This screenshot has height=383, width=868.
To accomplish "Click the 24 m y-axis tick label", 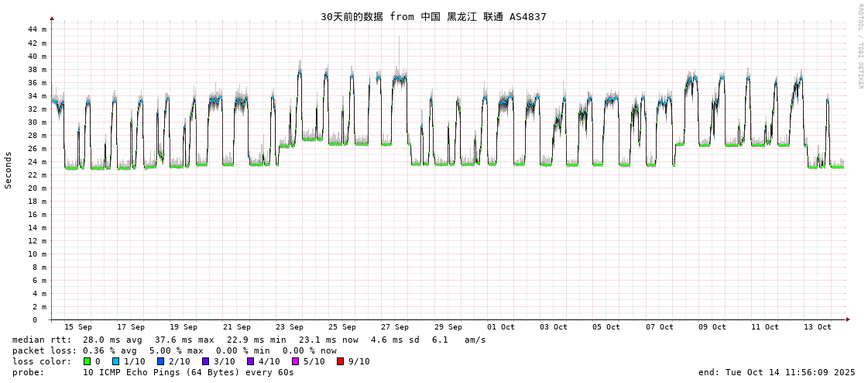I will (37, 161).
